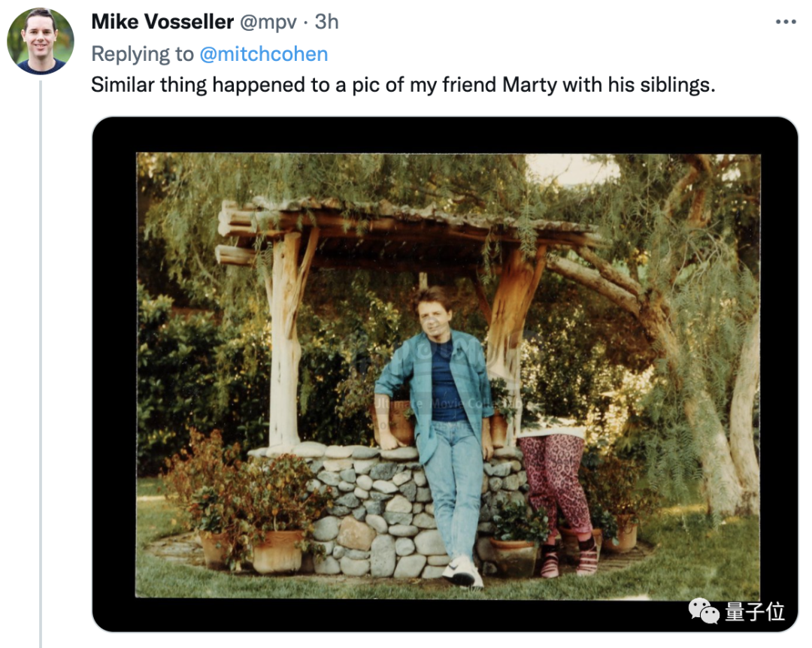
Task: Open Mike Vosseller's profile via display name
Action: click(x=162, y=22)
